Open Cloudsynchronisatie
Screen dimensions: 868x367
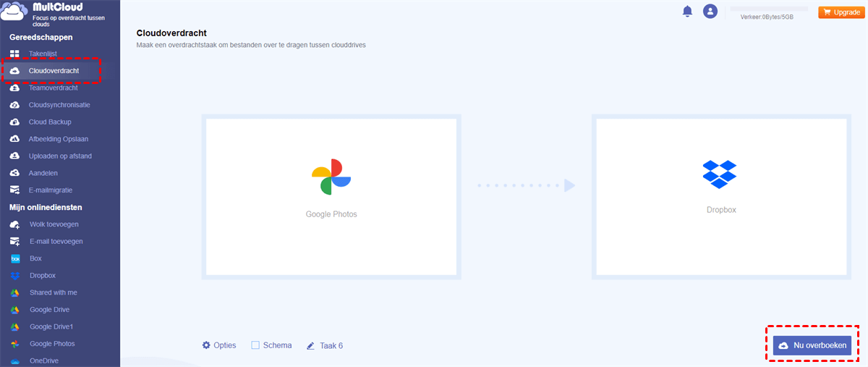tap(59, 105)
